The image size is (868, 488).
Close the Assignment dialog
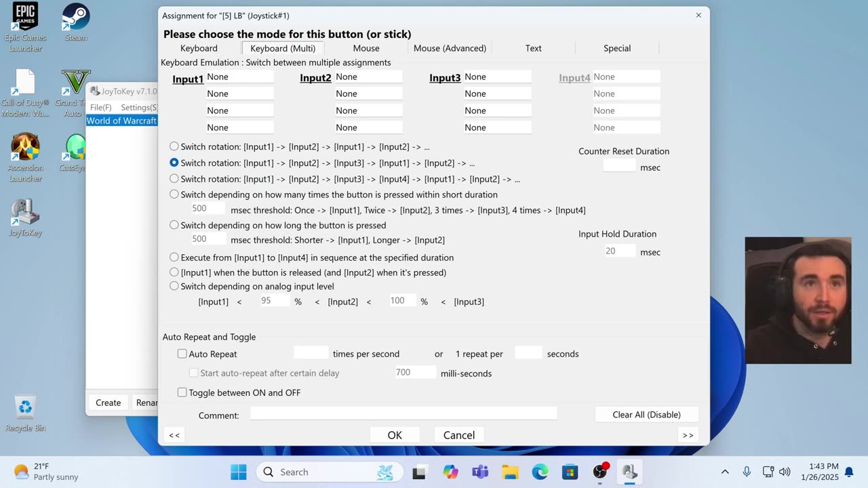click(x=698, y=15)
